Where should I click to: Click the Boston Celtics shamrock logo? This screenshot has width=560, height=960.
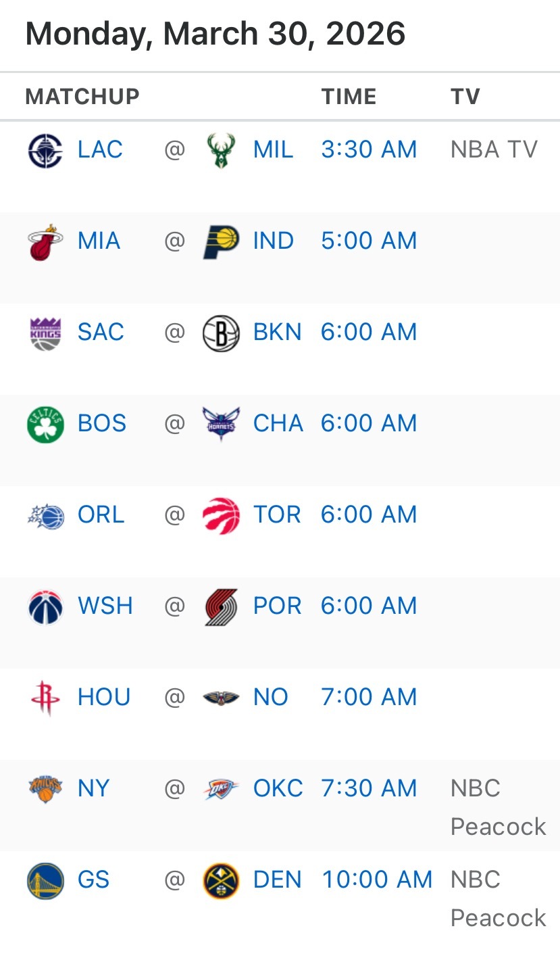coord(45,424)
